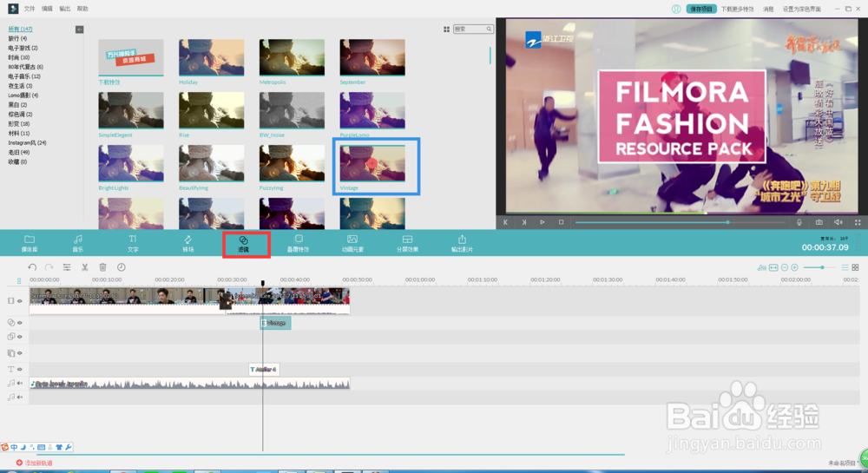Click the user account icon
The image size is (868, 473).
pyautogui.click(x=676, y=9)
